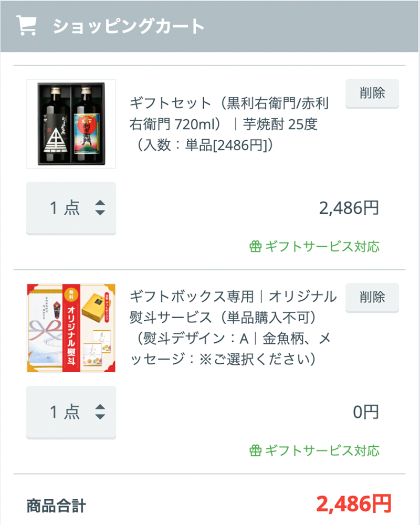The image size is (420, 525).
Task: Increase quantity arrow for shochu gift set
Action: [x=100, y=203]
